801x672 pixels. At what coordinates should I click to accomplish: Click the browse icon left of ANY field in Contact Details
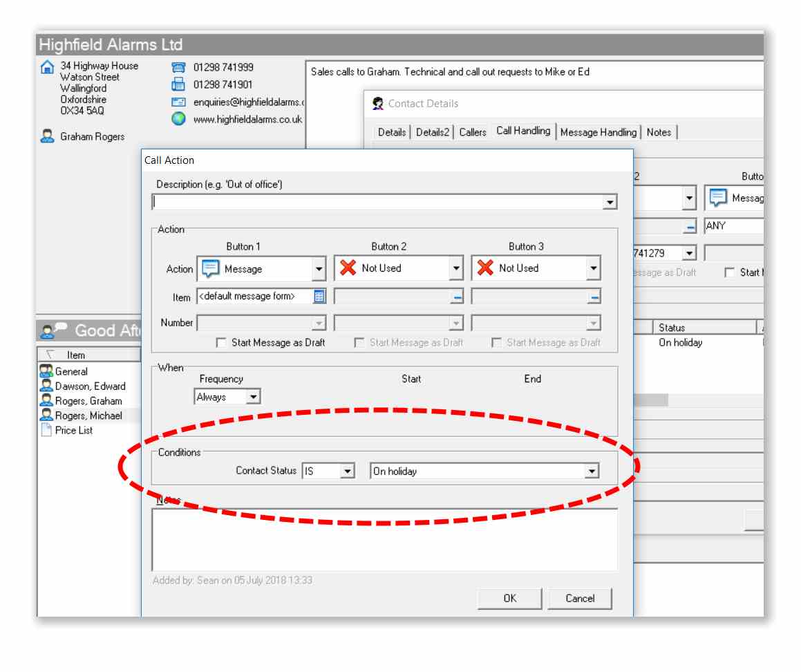pos(690,226)
